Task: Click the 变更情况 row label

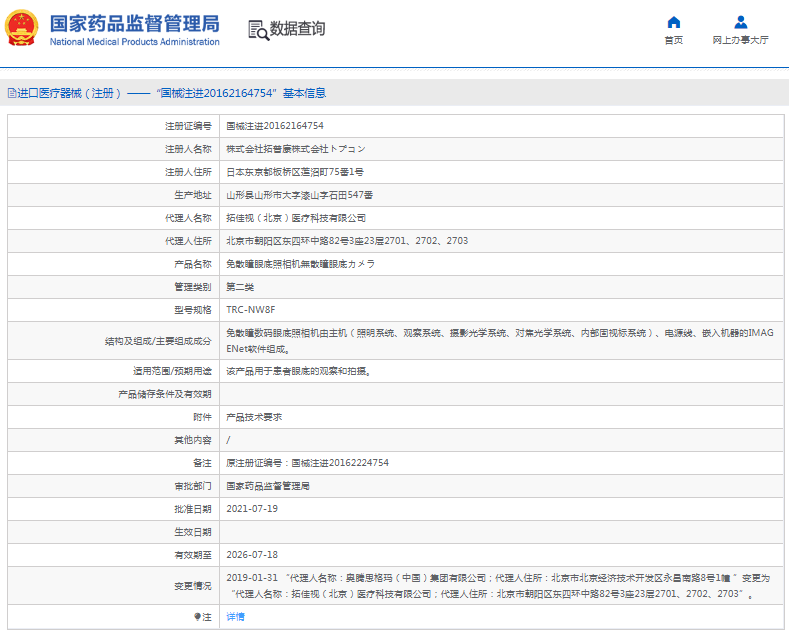Action: pos(193,586)
